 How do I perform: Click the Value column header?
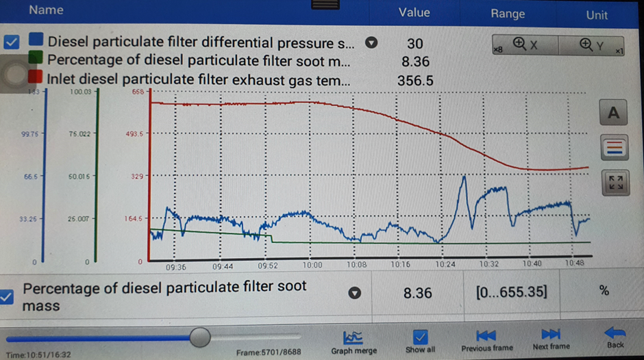tap(414, 12)
